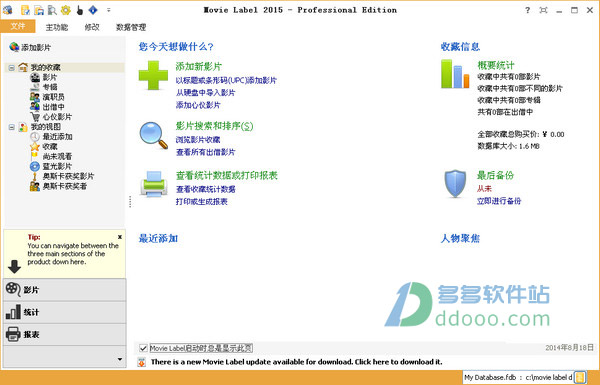
Task: Switch to the 主功能 ribbon tab
Action: [57, 27]
